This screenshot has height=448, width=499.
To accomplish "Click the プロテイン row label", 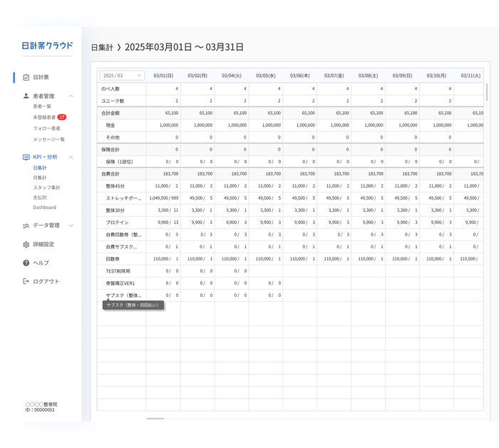I will (117, 223).
